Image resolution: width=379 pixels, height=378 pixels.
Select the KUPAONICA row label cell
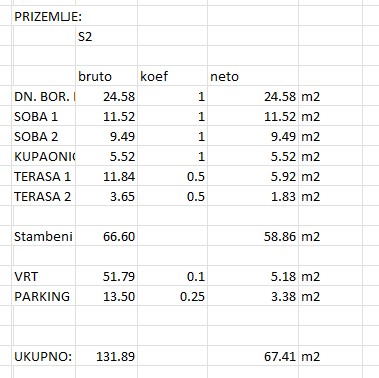[44, 156]
